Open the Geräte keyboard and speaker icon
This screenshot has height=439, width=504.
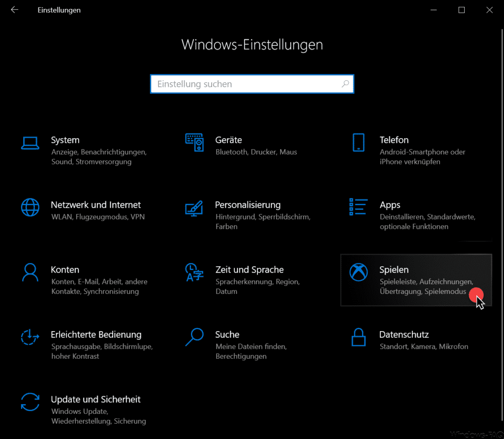(194, 142)
